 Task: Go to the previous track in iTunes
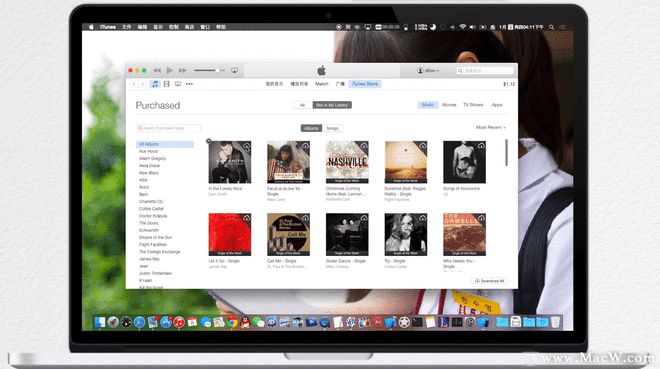[x=157, y=70]
